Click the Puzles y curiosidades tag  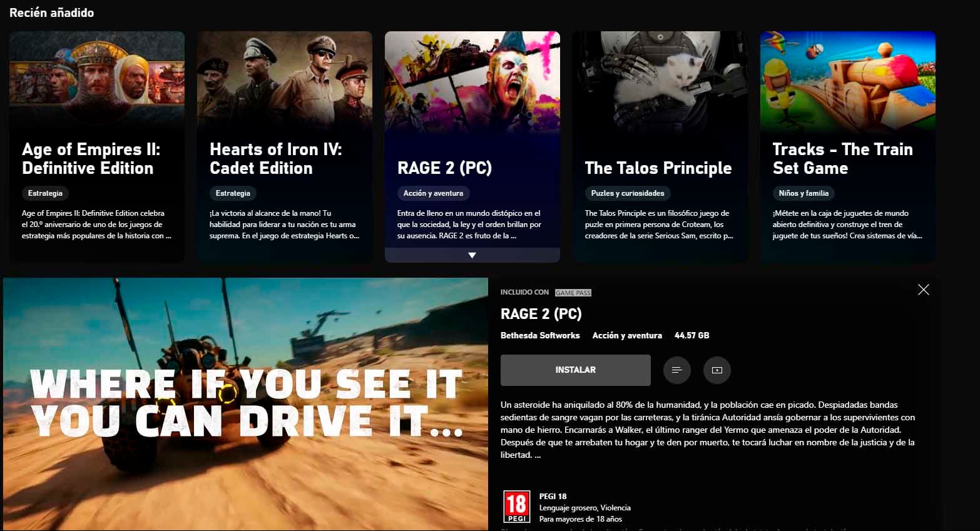pos(628,193)
